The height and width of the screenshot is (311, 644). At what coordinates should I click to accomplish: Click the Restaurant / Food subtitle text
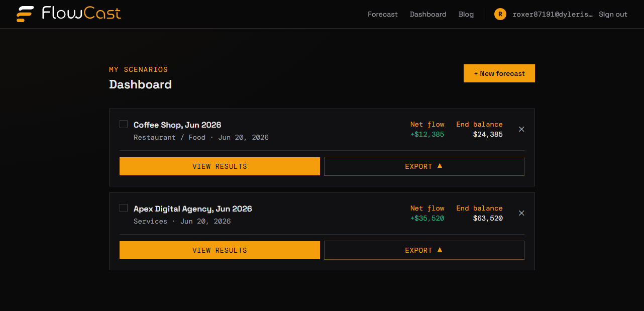click(x=169, y=137)
